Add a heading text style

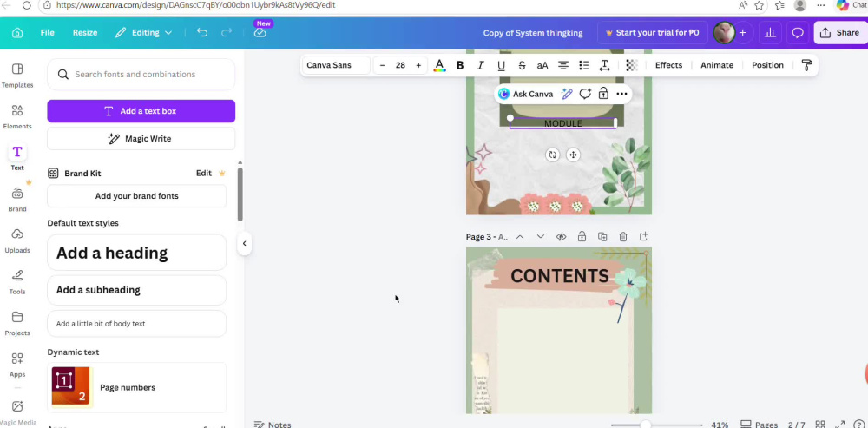tap(137, 253)
